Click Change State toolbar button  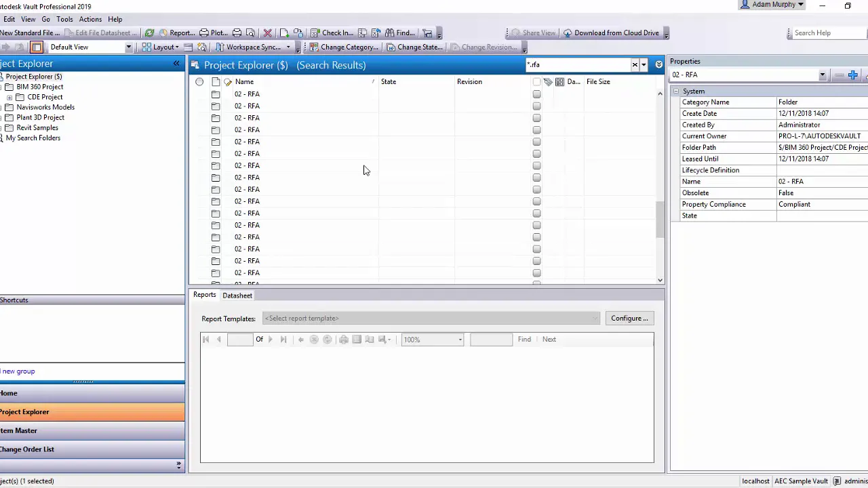coord(414,47)
